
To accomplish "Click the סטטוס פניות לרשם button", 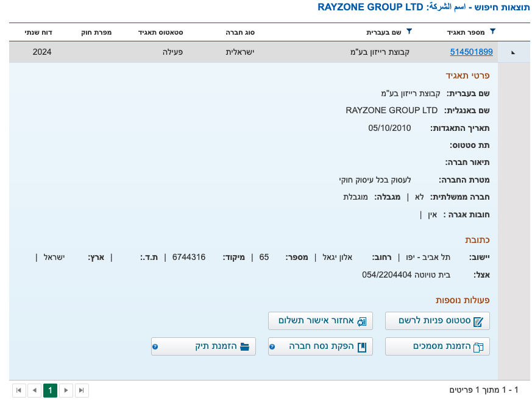I will (x=437, y=321).
